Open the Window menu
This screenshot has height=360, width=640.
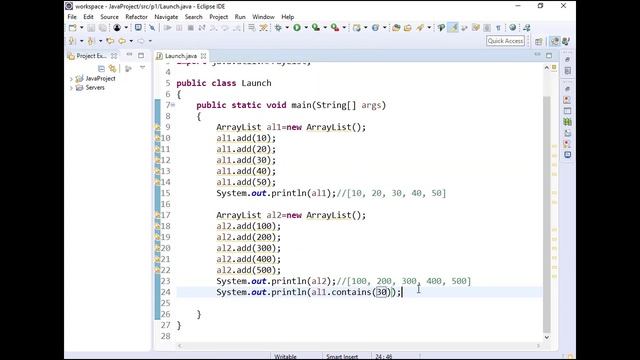click(263, 17)
